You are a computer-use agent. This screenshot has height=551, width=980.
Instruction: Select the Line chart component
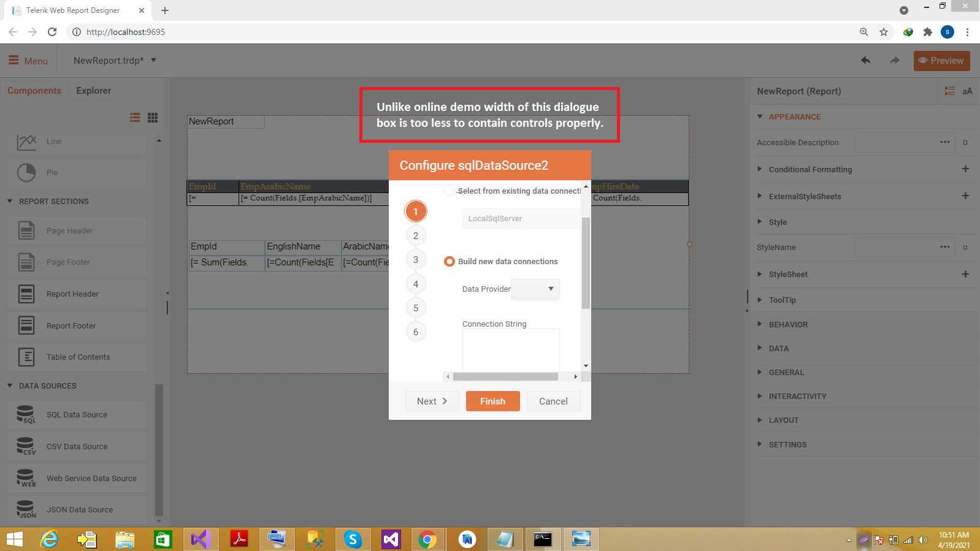(77, 142)
